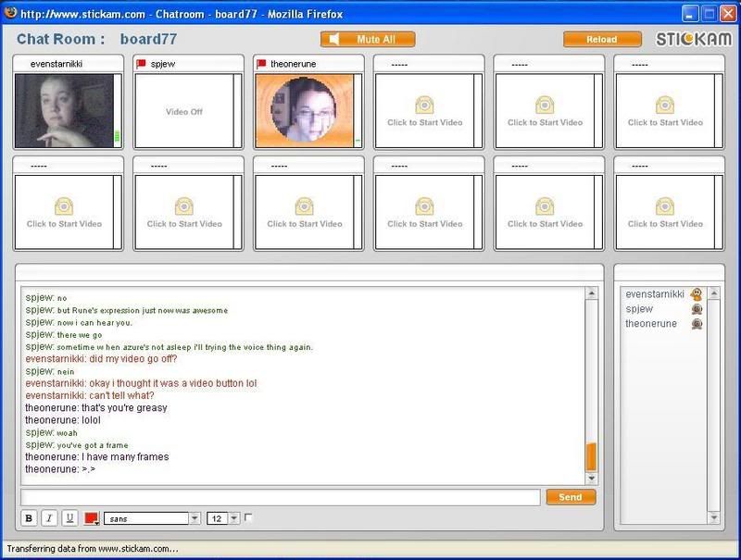Click the chat log scroll down arrow
The height and width of the screenshot is (560, 741).
[591, 479]
